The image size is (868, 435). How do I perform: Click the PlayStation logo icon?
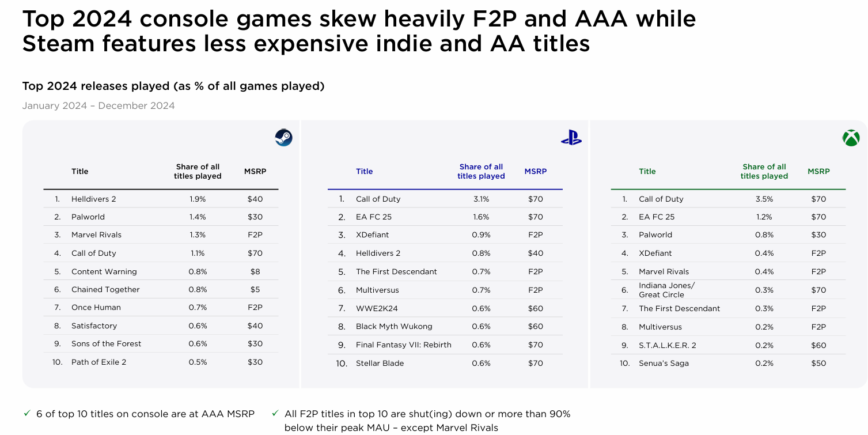(x=571, y=138)
